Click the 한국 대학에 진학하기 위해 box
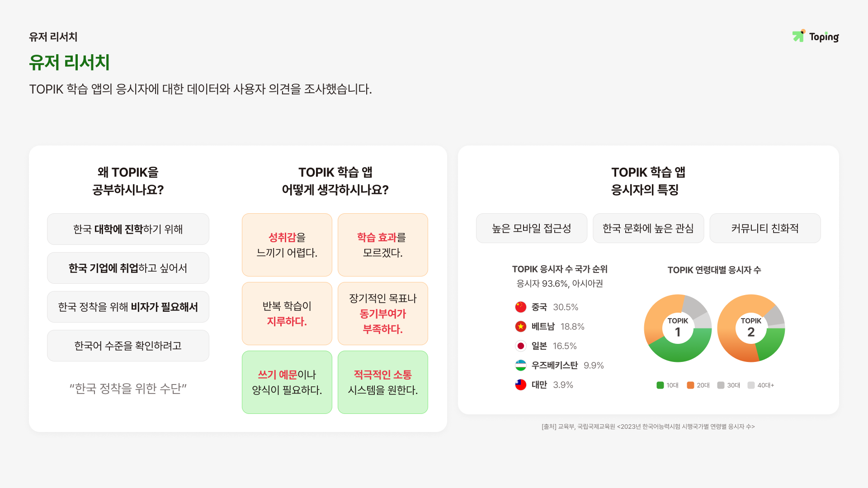Screen dimensions: 868x488 [128, 229]
